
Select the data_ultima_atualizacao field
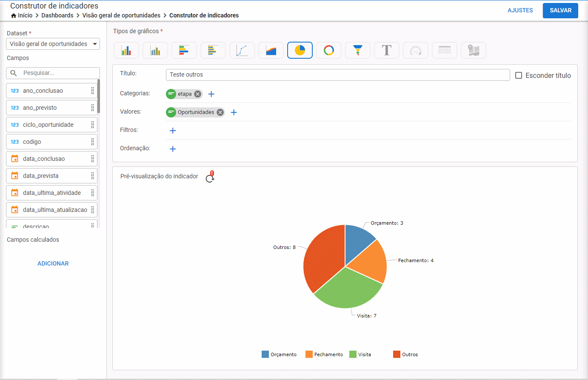coord(51,210)
